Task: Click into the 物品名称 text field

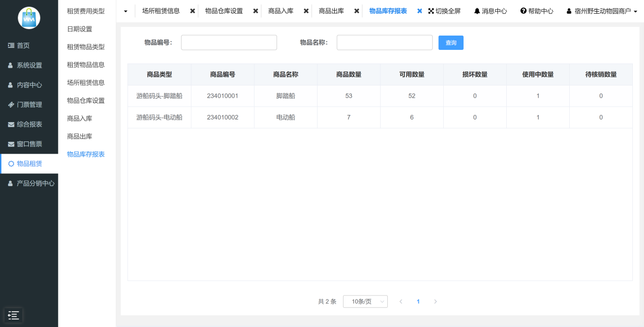Action: click(x=384, y=43)
